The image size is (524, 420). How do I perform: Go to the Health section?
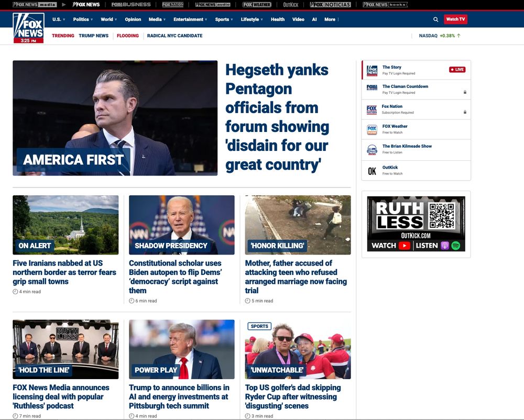(278, 19)
